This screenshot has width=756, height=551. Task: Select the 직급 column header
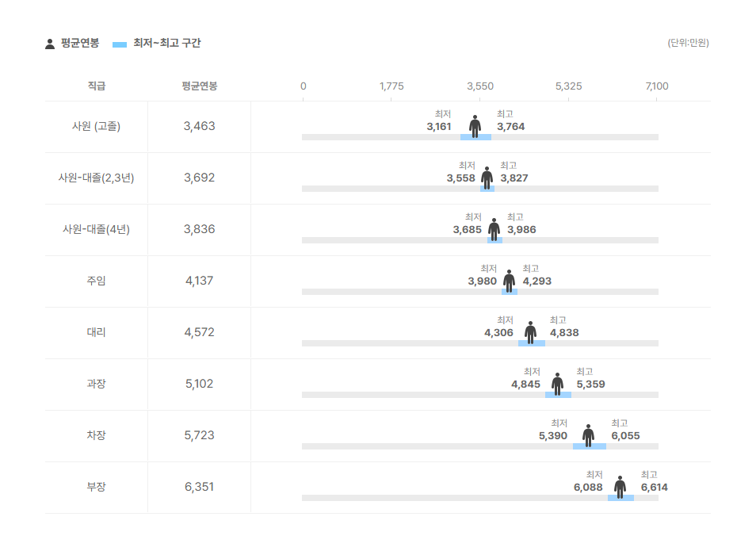point(97,86)
